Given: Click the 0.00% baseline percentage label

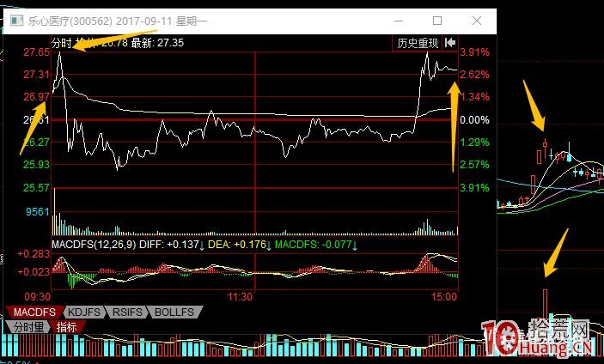Looking at the screenshot, I should pyautogui.click(x=474, y=120).
